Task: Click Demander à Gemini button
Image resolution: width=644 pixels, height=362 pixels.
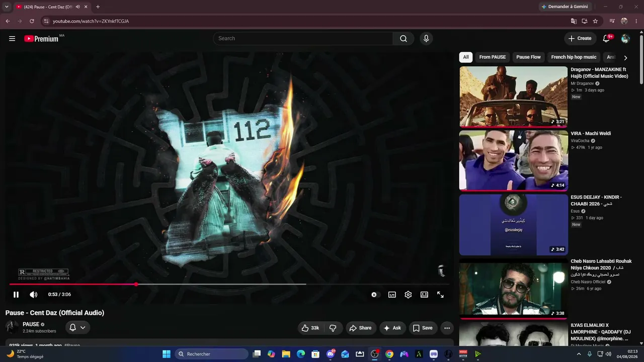Action: (x=567, y=7)
